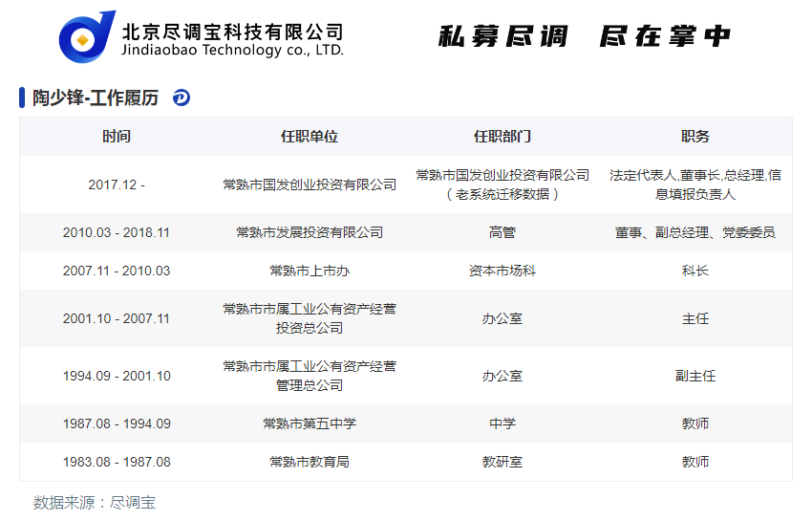The height and width of the screenshot is (521, 812).
Task: Click the 常熟市上市办 cell
Action: (310, 271)
